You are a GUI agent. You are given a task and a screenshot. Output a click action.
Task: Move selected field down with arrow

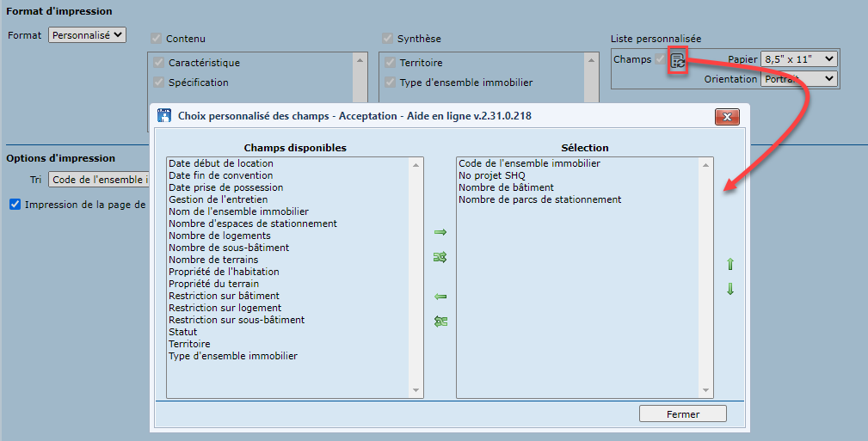pyautogui.click(x=730, y=290)
